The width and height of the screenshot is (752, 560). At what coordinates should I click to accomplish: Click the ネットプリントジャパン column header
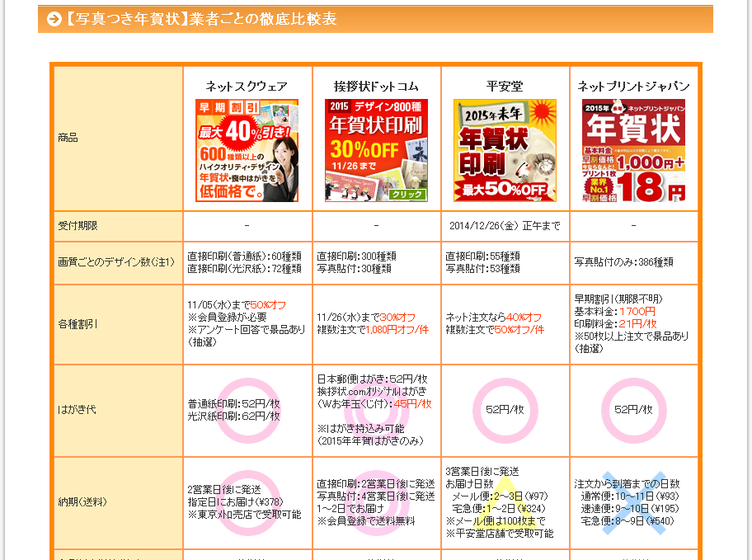click(633, 87)
